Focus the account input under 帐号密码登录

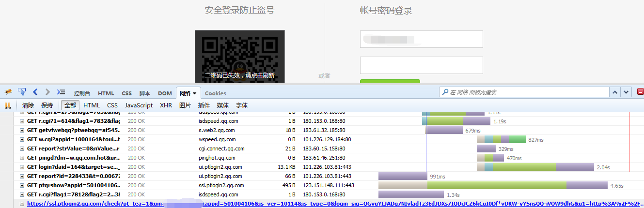click(422, 39)
